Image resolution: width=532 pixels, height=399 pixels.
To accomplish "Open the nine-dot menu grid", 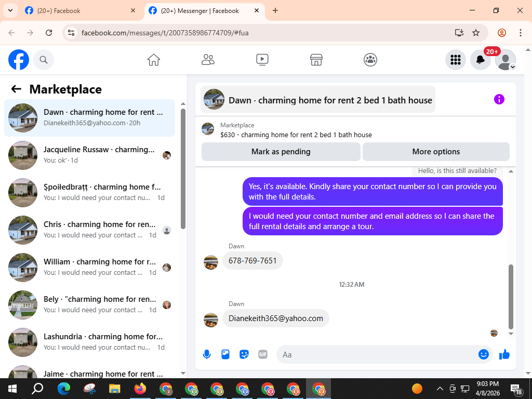I will tap(455, 60).
